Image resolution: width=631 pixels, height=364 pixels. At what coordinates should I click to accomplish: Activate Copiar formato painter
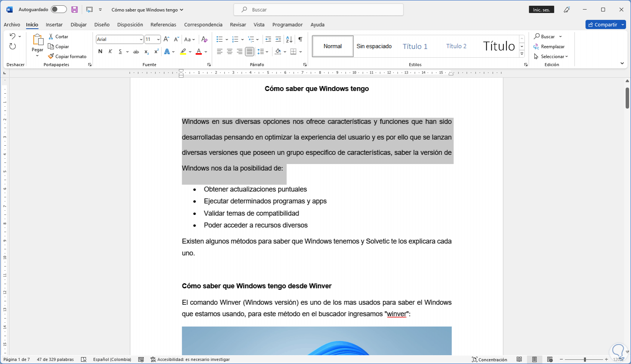pos(67,57)
